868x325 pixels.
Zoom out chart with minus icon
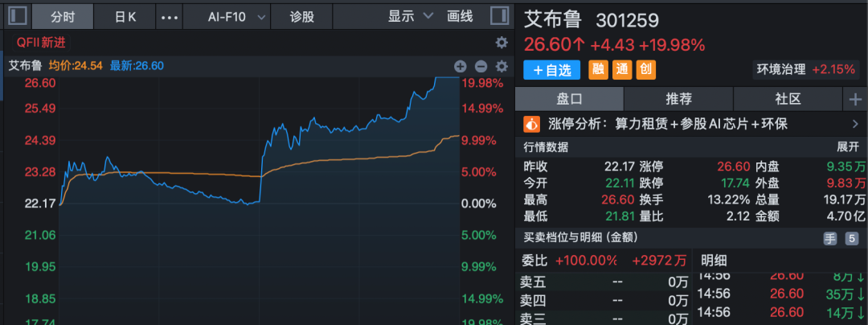[x=481, y=67]
